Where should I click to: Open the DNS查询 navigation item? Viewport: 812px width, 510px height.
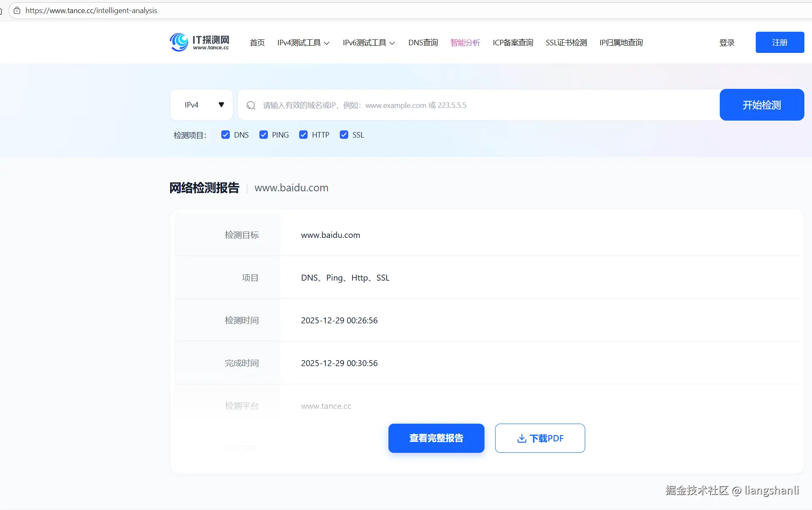tap(423, 42)
